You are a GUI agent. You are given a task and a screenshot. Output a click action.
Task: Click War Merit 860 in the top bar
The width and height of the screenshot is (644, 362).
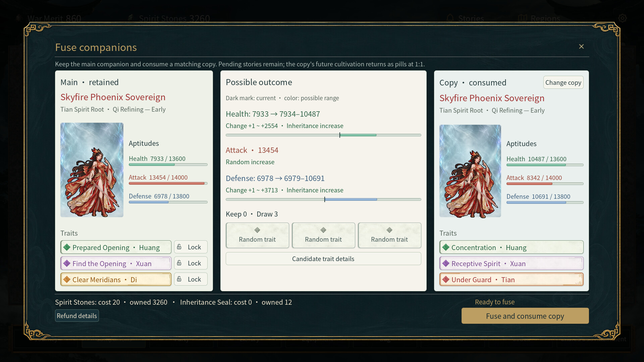49,18
